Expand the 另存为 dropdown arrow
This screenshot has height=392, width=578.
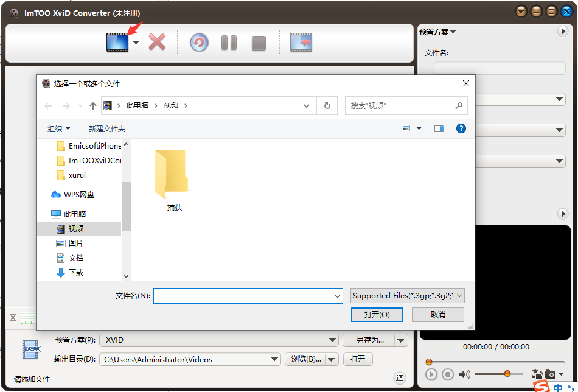401,340
